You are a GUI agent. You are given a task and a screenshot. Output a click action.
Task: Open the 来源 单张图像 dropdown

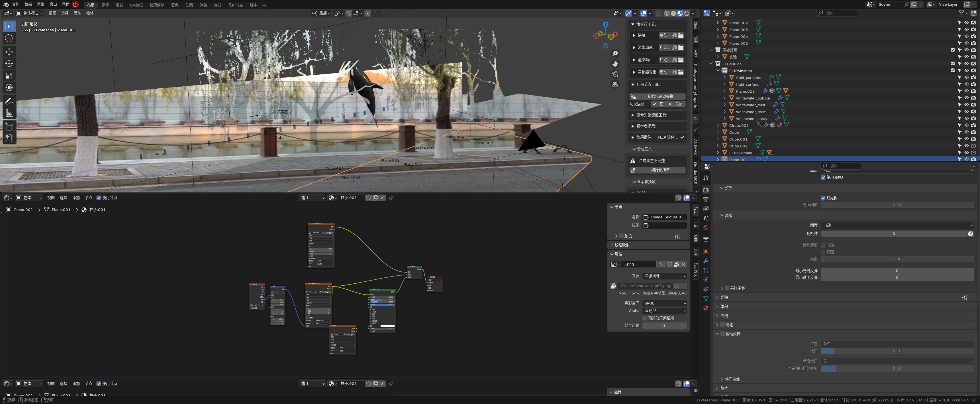pyautogui.click(x=665, y=276)
